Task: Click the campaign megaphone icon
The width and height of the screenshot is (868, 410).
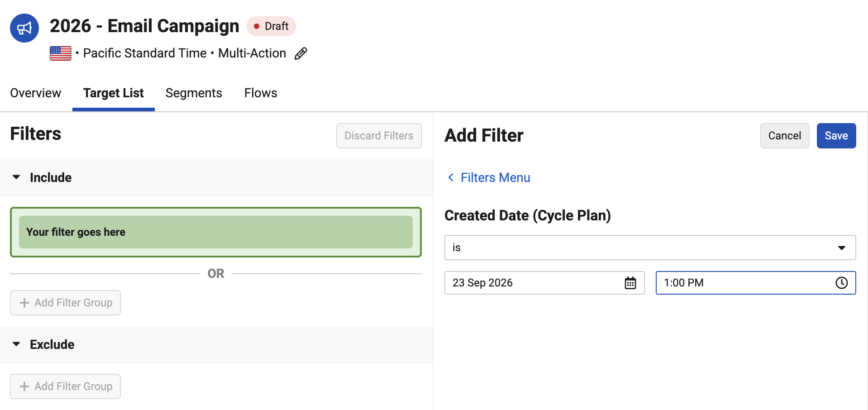Action: [x=24, y=28]
